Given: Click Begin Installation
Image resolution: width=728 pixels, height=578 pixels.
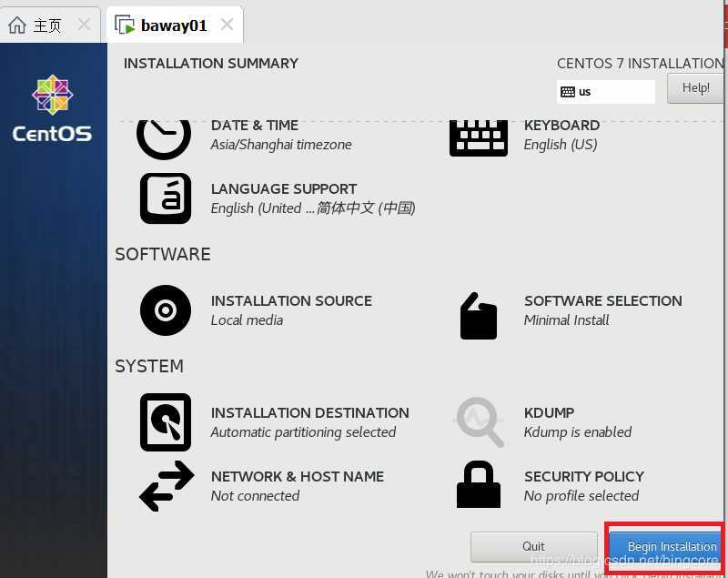Looking at the screenshot, I should coord(667,547).
